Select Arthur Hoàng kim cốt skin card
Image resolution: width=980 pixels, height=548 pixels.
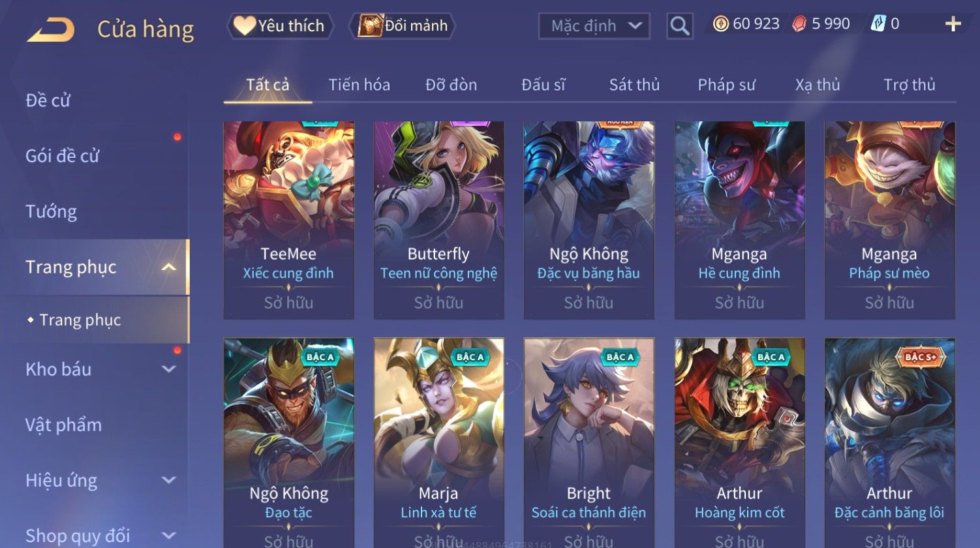click(x=739, y=442)
